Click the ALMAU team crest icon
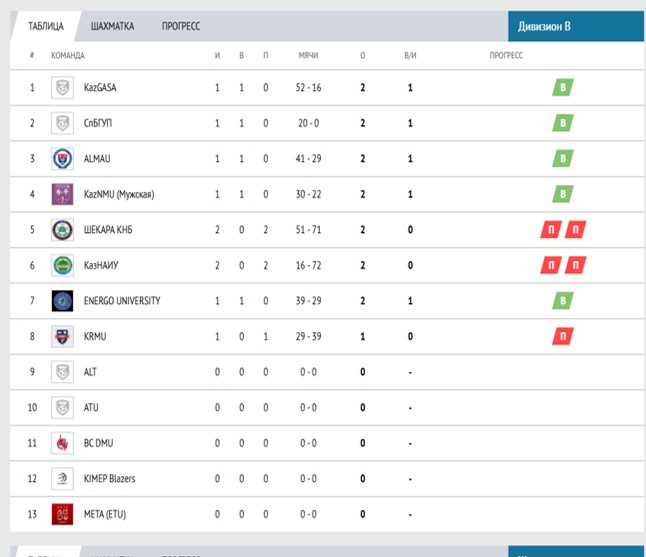The height and width of the screenshot is (557, 646). point(63,159)
